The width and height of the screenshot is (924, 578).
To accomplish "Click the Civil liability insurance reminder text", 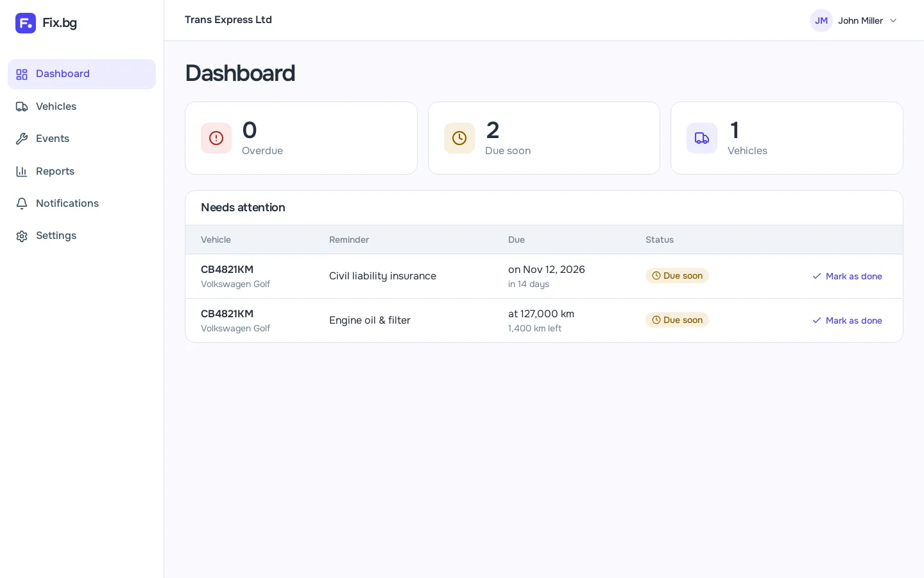I will click(382, 276).
